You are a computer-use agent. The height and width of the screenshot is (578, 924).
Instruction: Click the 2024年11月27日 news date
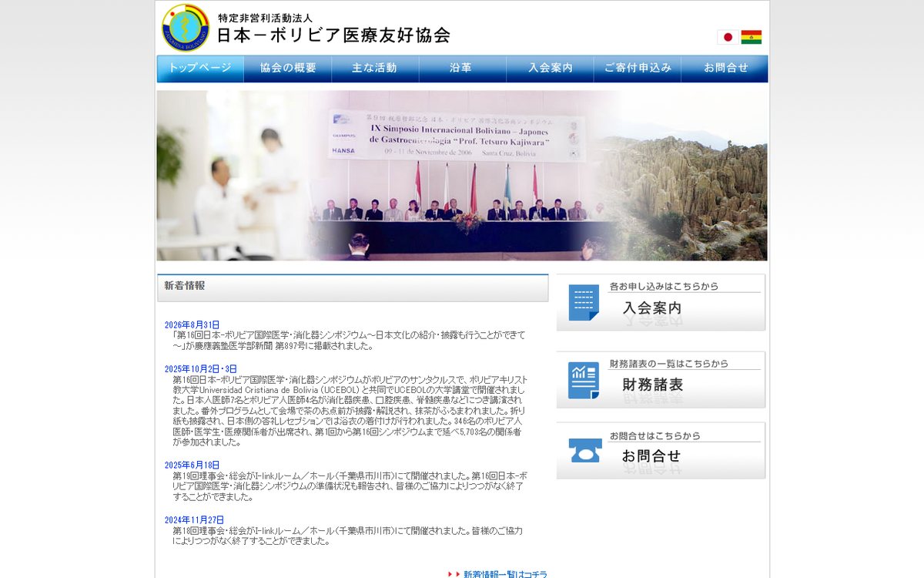[194, 520]
